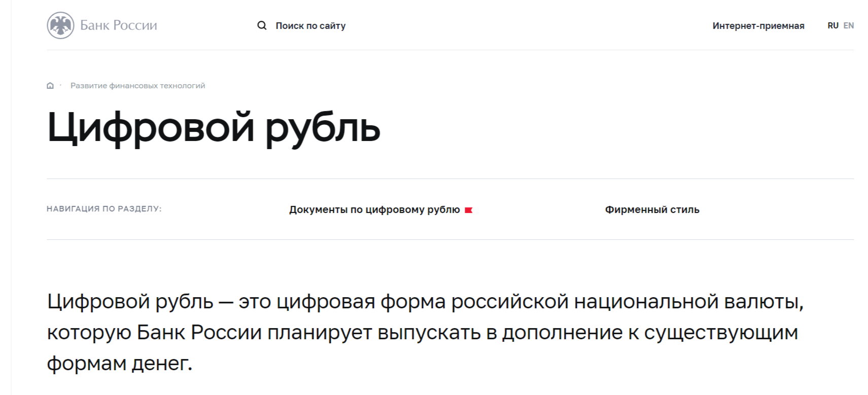Click the home breadcrumb icon
The height and width of the screenshot is (395, 868).
click(x=50, y=86)
